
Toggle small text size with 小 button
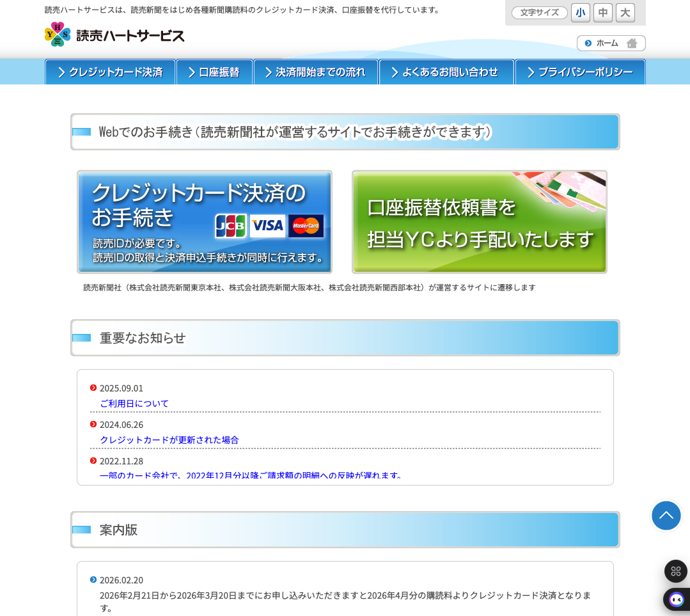click(580, 12)
